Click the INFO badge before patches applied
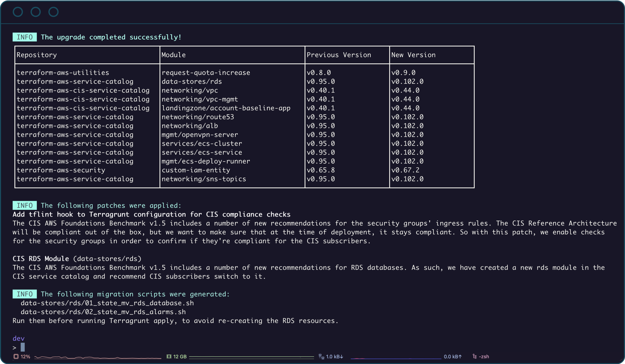The image size is (625, 364). coord(25,205)
